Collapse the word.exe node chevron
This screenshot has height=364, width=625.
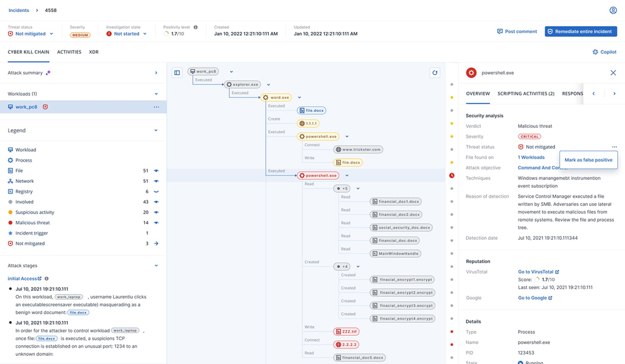point(299,97)
